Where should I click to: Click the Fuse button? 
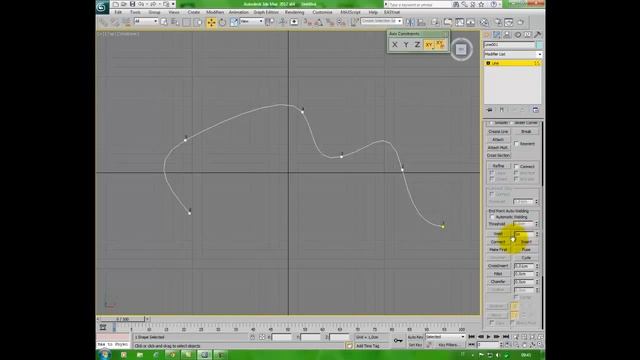526,249
